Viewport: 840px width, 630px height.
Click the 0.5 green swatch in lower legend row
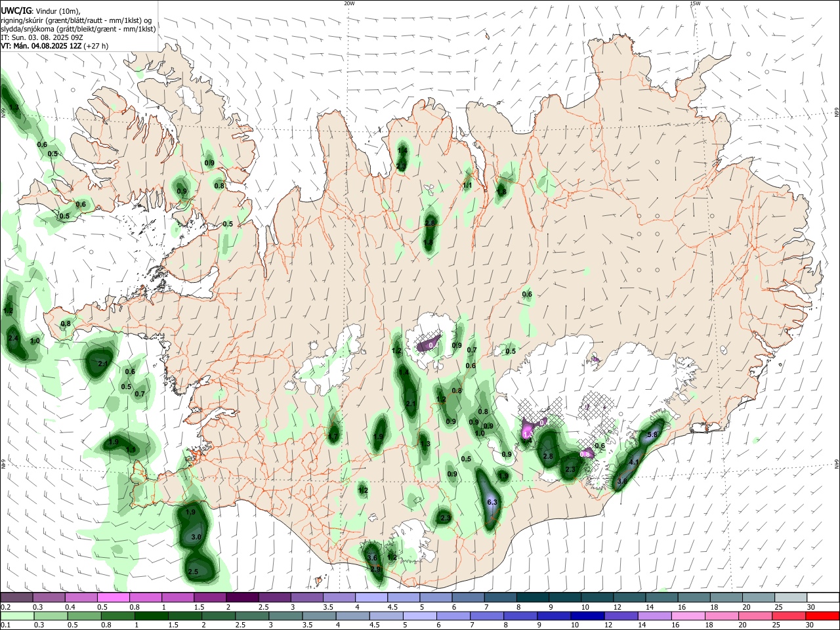(85, 616)
